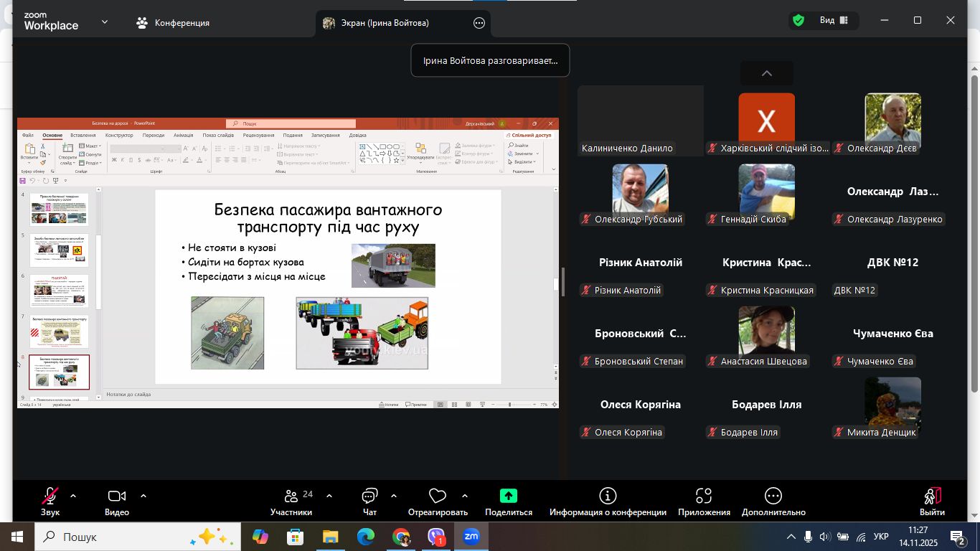Expand audio options arrow next to Звук
Screen dimensions: 980x551
(73, 496)
